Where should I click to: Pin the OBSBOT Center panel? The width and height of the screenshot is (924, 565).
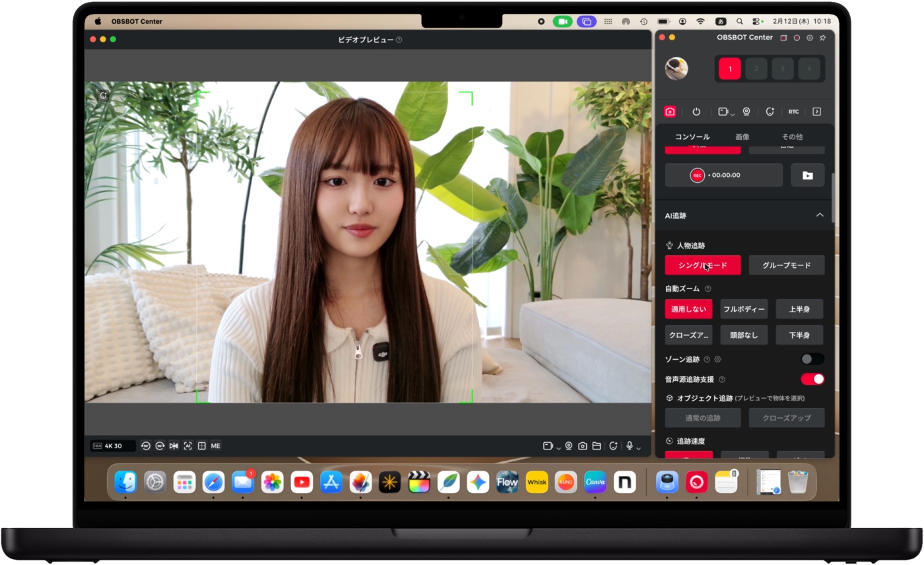point(822,38)
